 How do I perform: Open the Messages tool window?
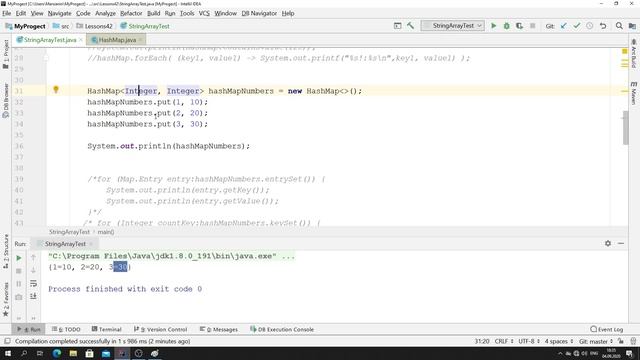219,329
